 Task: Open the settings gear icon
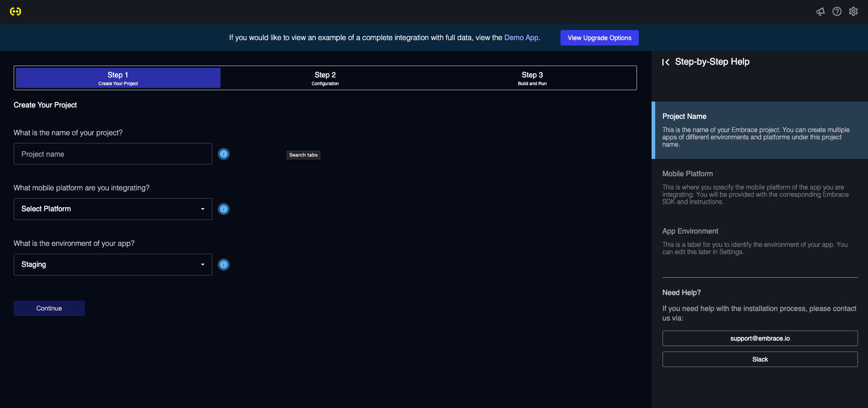(853, 12)
